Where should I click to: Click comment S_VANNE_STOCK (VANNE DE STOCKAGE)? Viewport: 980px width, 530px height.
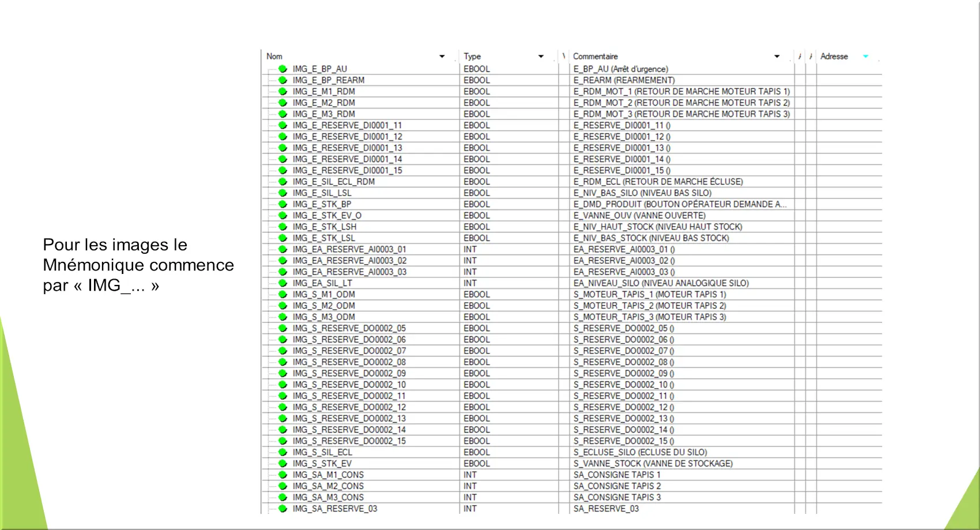click(x=653, y=463)
